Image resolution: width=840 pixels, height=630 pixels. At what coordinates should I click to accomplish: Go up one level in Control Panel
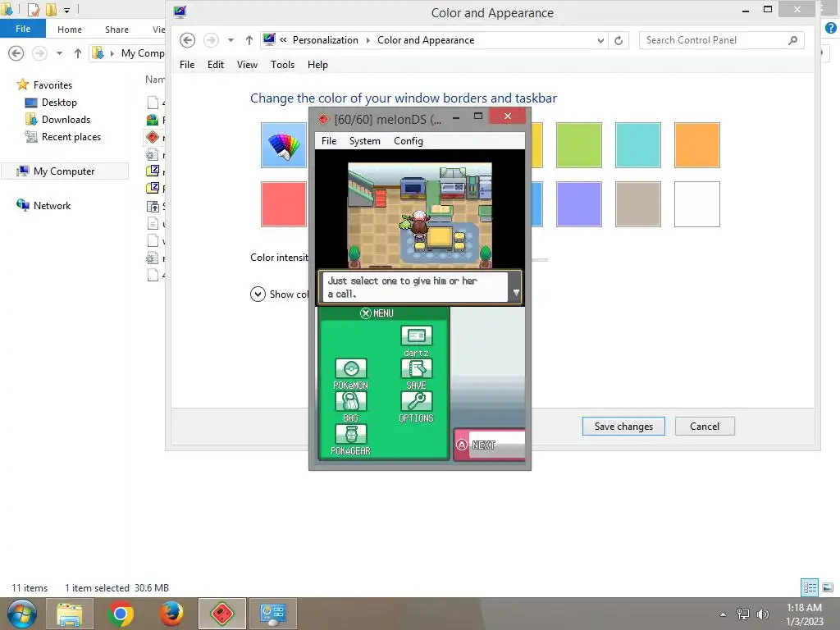coord(249,40)
